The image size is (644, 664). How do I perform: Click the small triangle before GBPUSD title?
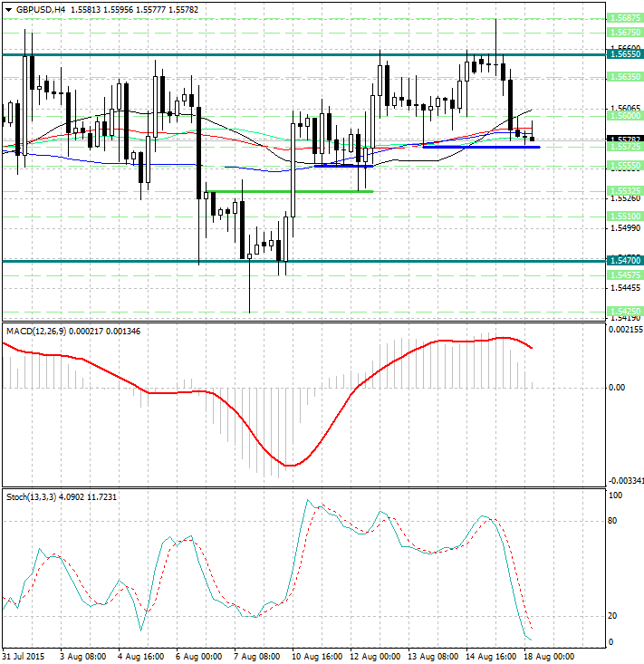tap(6, 9)
